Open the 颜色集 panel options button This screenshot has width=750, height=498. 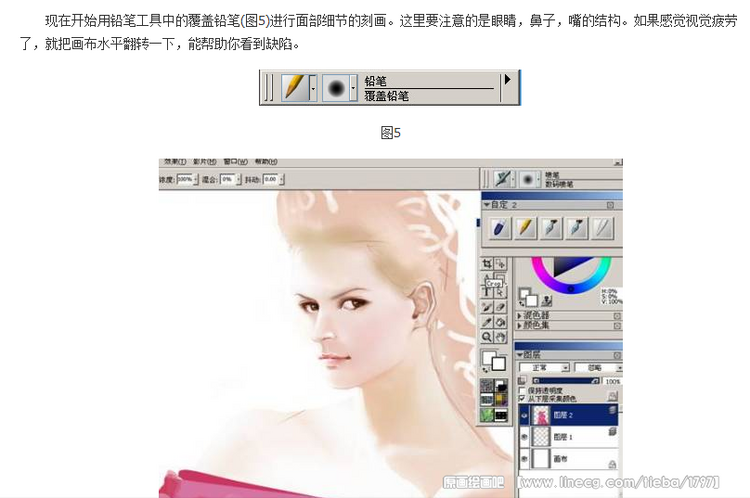[617, 326]
